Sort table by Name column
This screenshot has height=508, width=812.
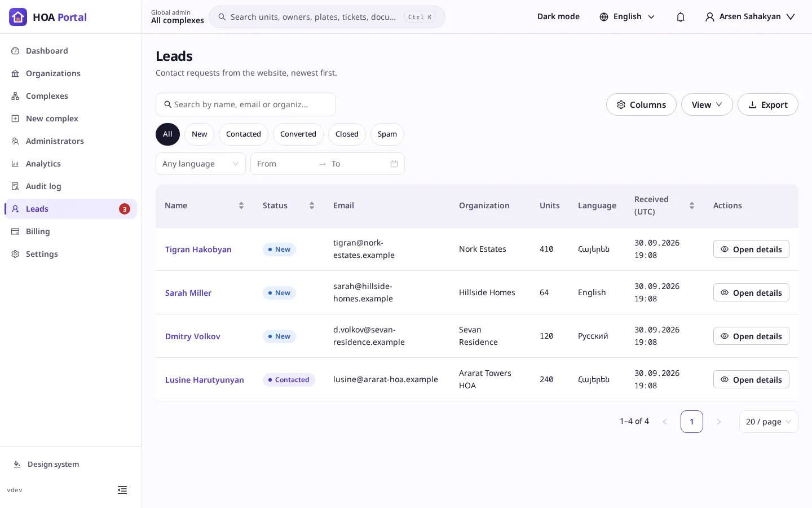241,205
